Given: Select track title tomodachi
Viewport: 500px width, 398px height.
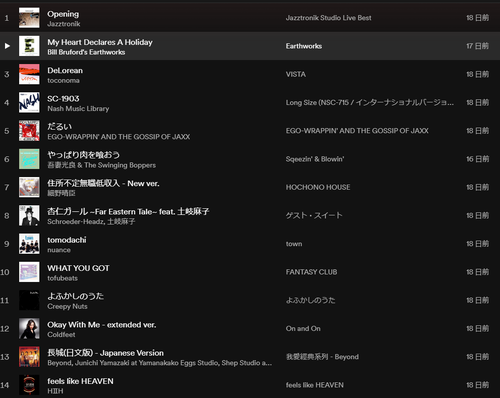Looking at the screenshot, I should tap(67, 240).
